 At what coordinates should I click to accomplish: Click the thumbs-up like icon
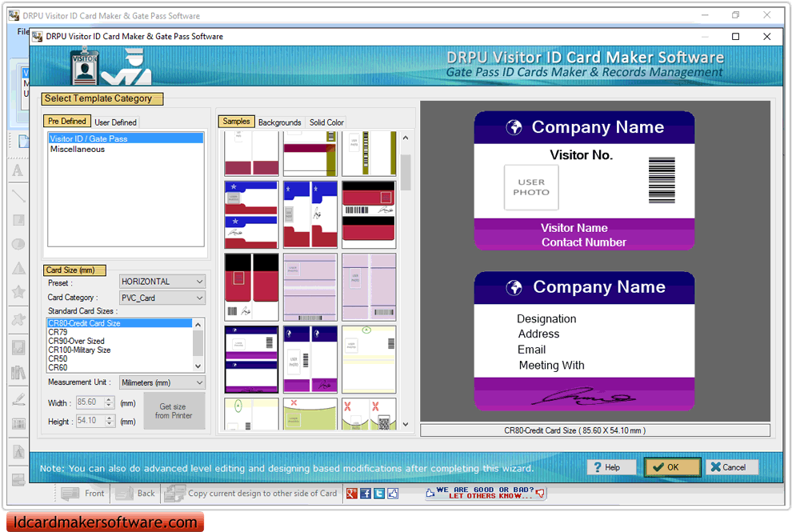pos(393,494)
